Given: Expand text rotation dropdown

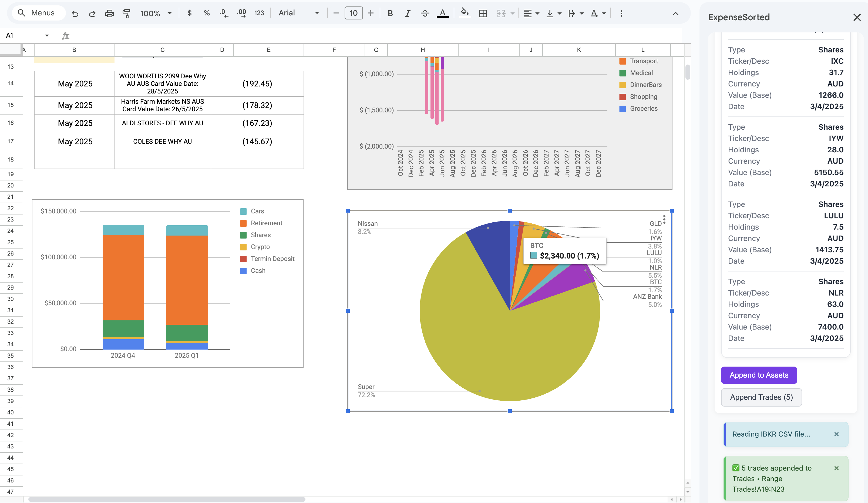Looking at the screenshot, I should (604, 14).
